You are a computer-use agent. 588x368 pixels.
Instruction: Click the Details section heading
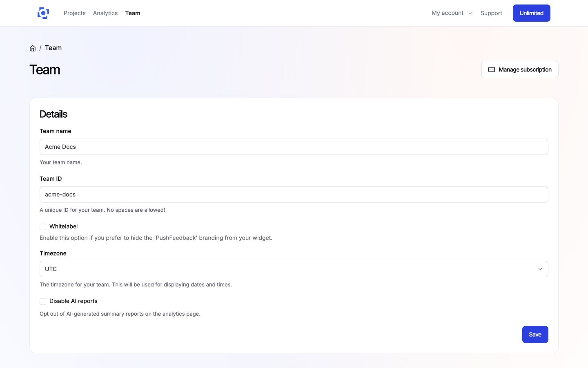(x=53, y=114)
